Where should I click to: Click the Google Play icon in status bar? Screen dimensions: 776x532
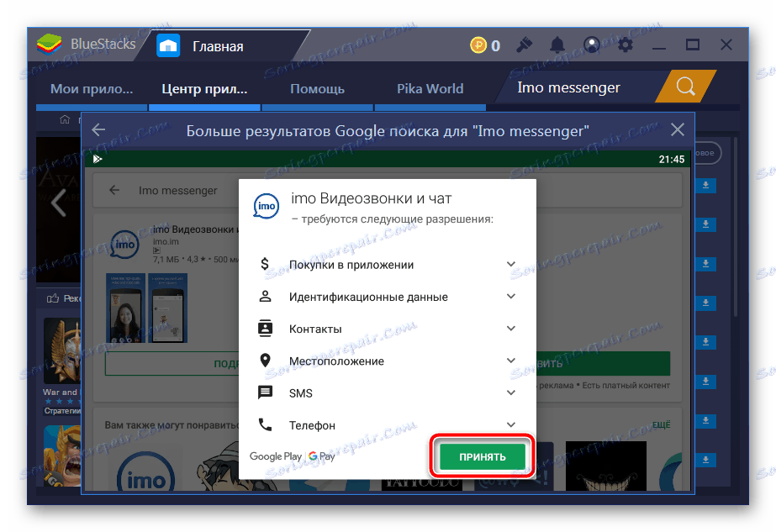point(98,159)
